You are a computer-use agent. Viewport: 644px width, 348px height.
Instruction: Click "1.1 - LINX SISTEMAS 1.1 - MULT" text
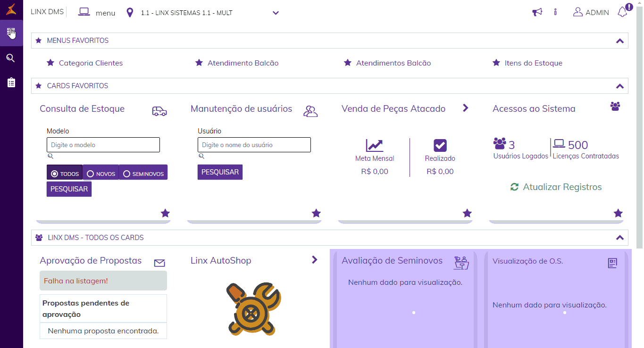pos(186,13)
